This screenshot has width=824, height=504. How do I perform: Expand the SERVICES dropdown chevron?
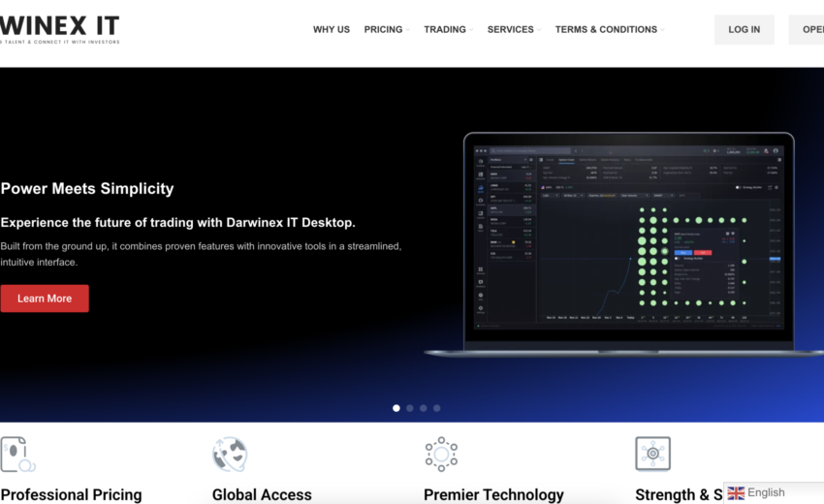(539, 30)
